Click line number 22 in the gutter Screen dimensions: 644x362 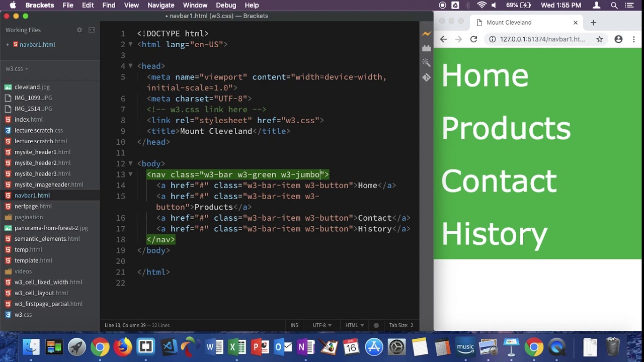coord(120,283)
